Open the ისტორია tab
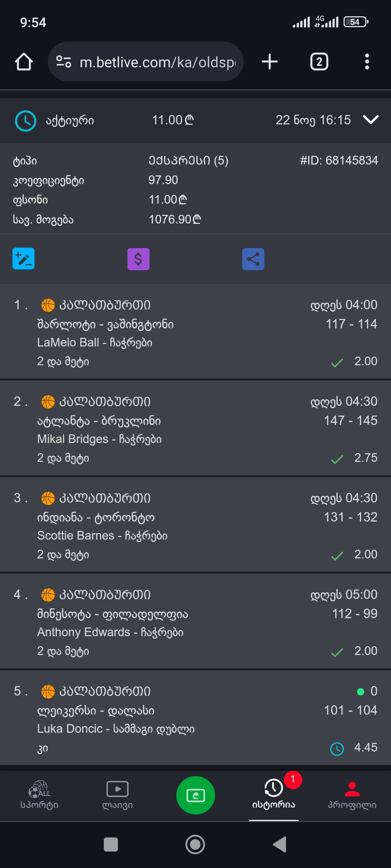The image size is (391, 868). [274, 796]
